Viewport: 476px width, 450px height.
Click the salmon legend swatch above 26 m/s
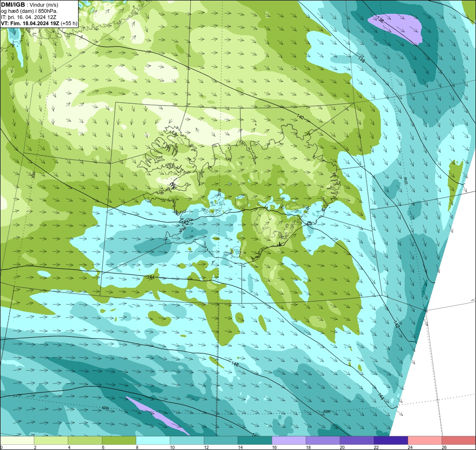[x=459, y=440]
